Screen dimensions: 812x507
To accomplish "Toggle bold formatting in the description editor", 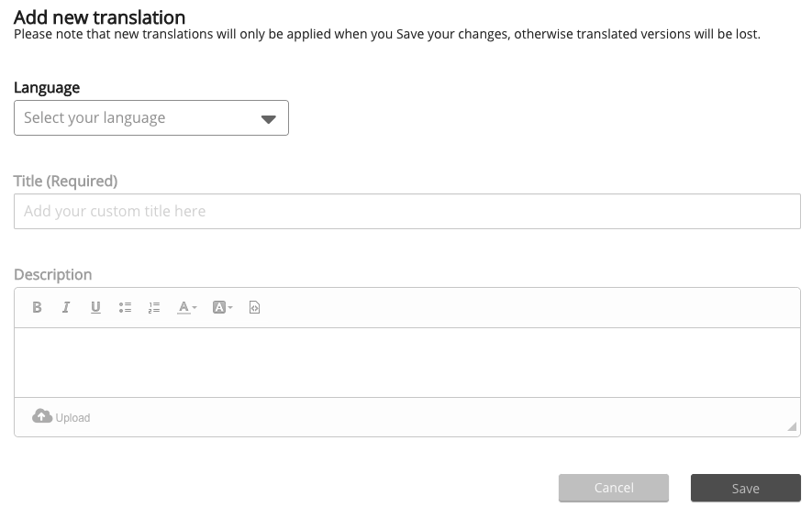I will coord(37,308).
